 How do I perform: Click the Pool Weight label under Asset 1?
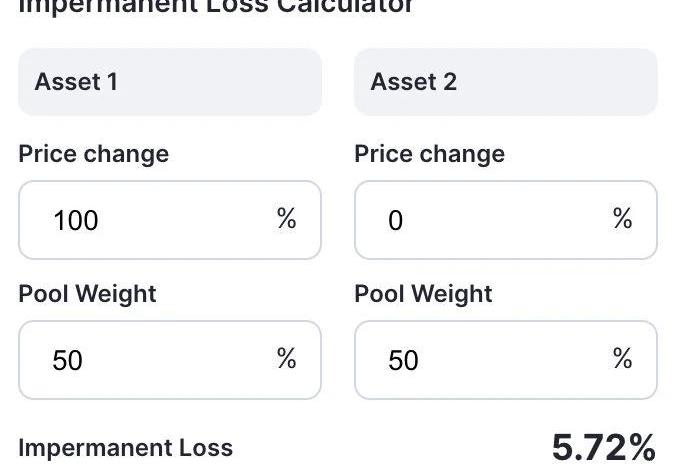88,294
